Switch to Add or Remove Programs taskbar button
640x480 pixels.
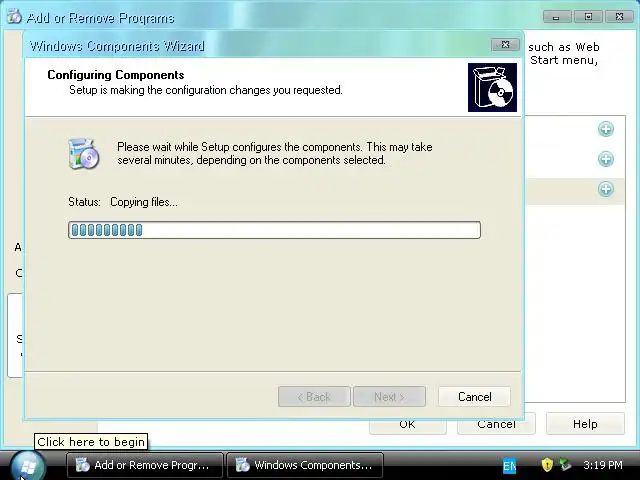coord(145,465)
